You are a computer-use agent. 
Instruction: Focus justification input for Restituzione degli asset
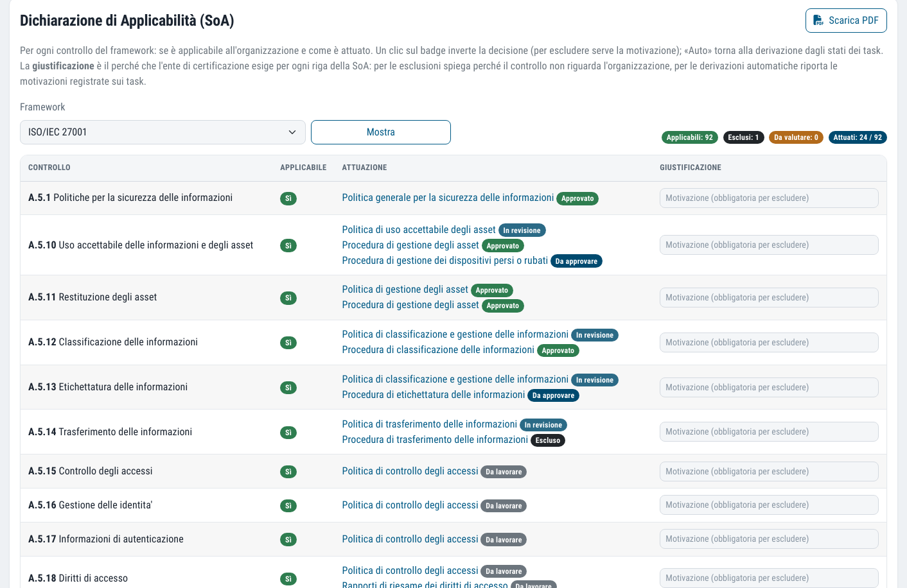pos(769,298)
